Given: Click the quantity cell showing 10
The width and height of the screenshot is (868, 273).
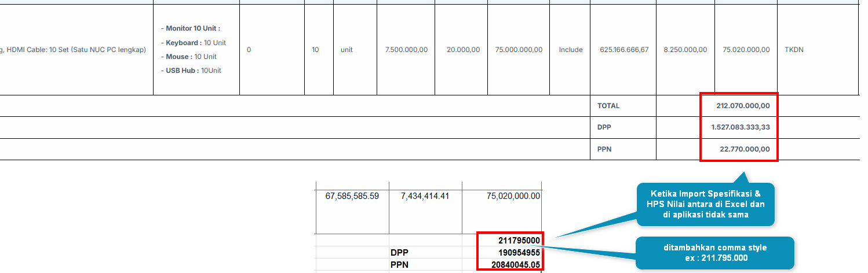Looking at the screenshot, I should click(x=315, y=50).
